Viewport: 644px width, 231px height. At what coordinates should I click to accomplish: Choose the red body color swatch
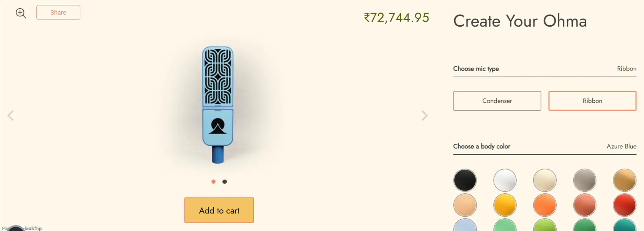(624, 205)
